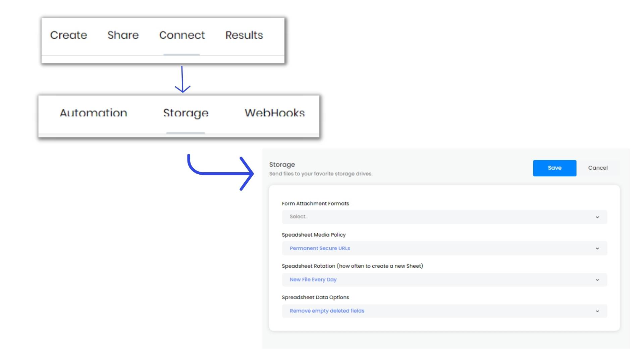The width and height of the screenshot is (644, 362).
Task: Expand the Spreadsheet Media Policy dropdown
Action: point(436,248)
